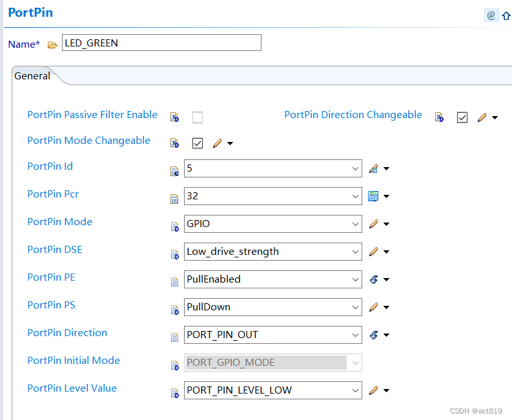Switch to the General tab
Image resolution: width=512 pixels, height=420 pixels.
tap(32, 76)
